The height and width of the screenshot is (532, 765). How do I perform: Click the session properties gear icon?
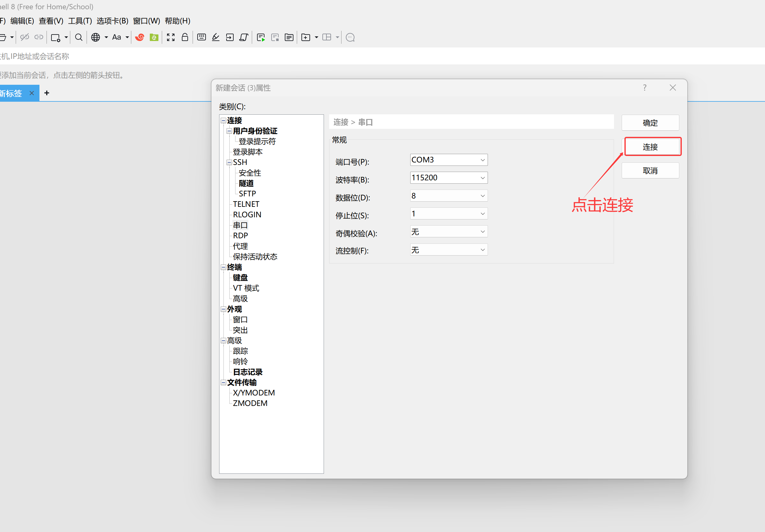coord(55,37)
